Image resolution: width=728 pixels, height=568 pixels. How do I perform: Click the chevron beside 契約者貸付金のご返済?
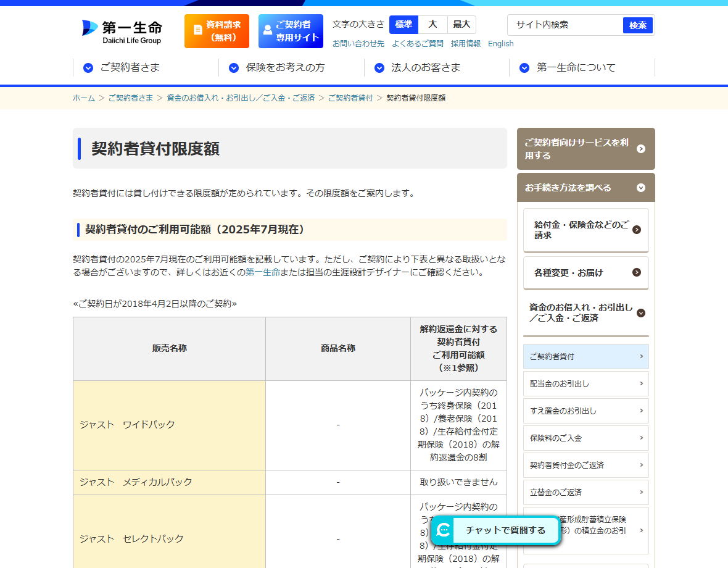641,465
